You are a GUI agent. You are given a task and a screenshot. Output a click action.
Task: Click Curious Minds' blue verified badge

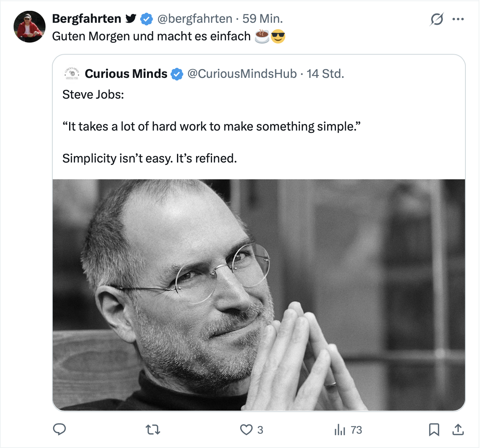[177, 74]
